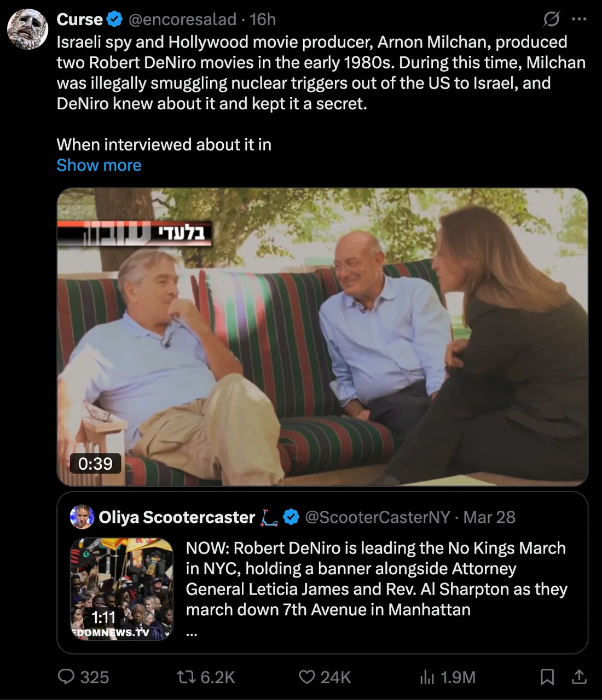Click the Mar 28 date on the quoted tweet
Screen dimensions: 602x700
tap(489, 517)
